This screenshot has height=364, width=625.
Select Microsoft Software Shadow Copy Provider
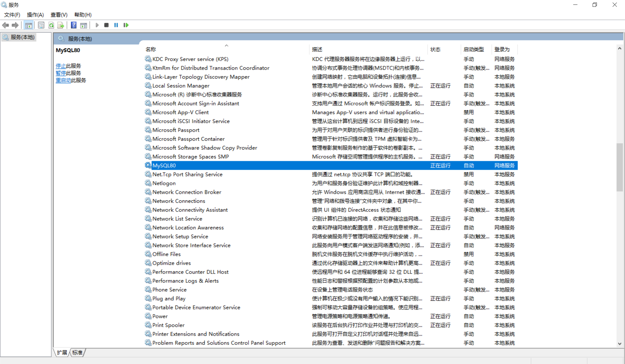coord(331,148)
